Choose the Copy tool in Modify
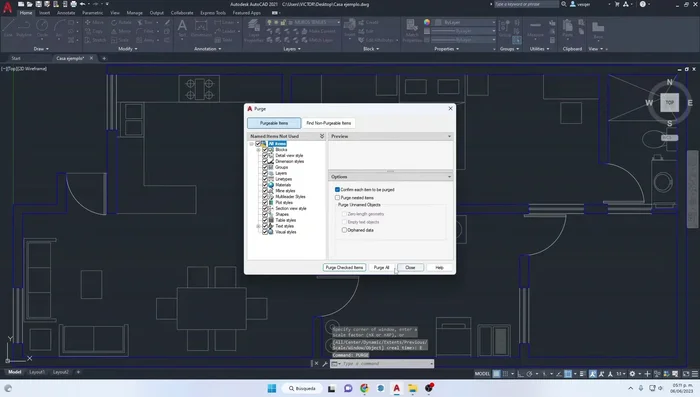Screen dimensions: 700x397 click(x=94, y=31)
